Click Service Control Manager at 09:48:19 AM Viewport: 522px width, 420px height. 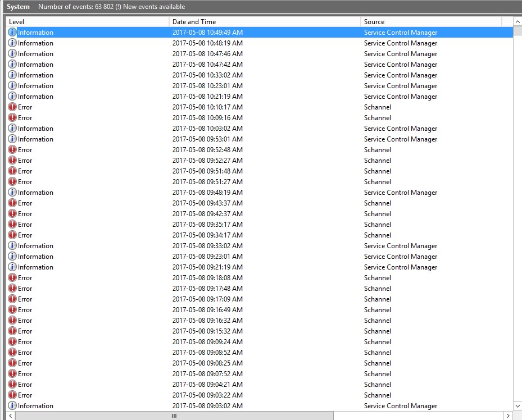(x=401, y=192)
